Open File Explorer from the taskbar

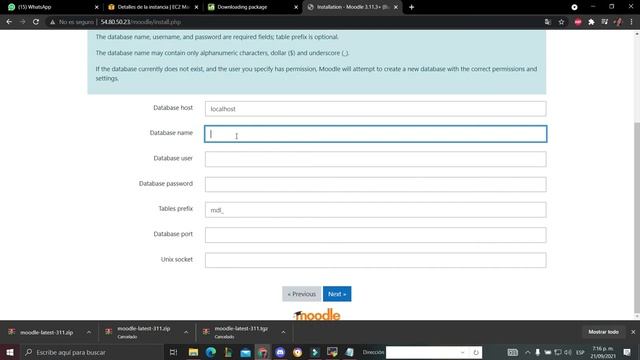[193, 352]
